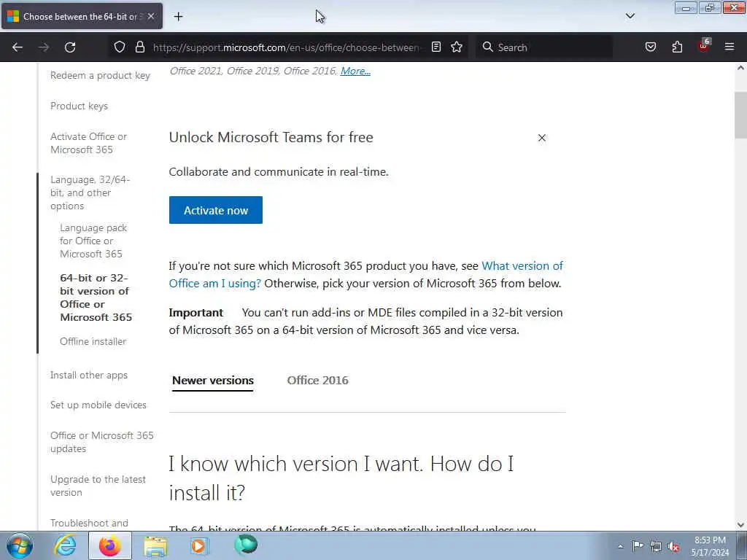Select 'Language, 32/64-bit, and other options' section
The height and width of the screenshot is (560, 747).
click(90, 192)
